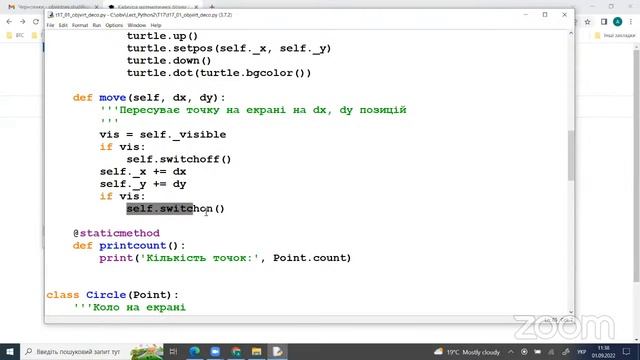The height and width of the screenshot is (360, 640).
Task: Open Chrome three-dot menu
Action: [631, 22]
